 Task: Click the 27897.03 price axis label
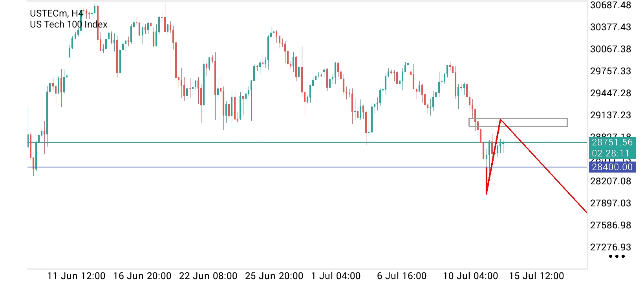tap(611, 203)
